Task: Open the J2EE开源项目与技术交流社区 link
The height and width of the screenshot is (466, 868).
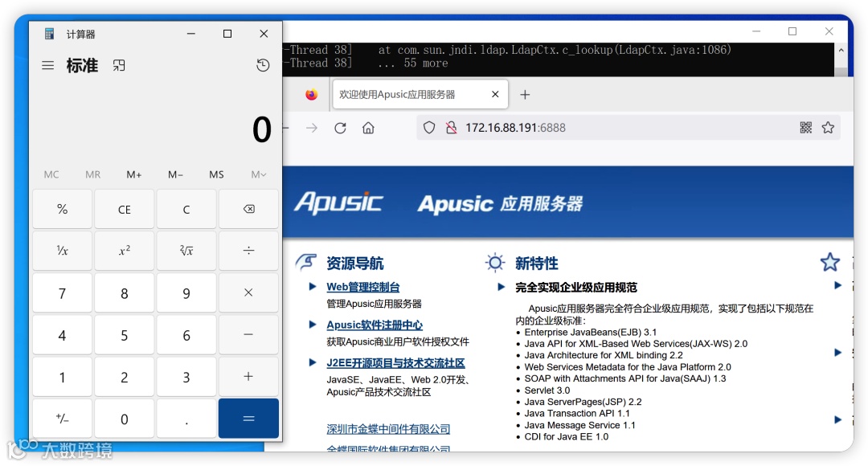Action: 395,363
